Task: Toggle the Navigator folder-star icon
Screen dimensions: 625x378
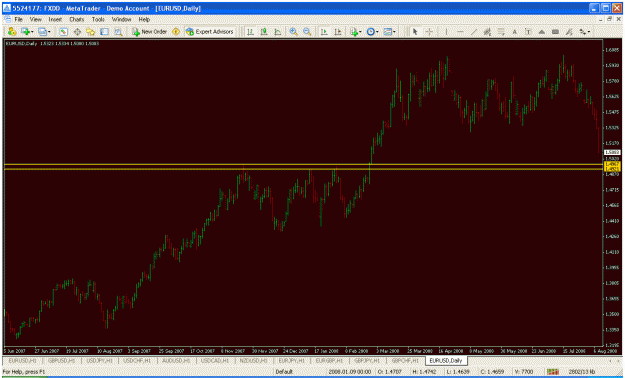Action: pyautogui.click(x=90, y=32)
